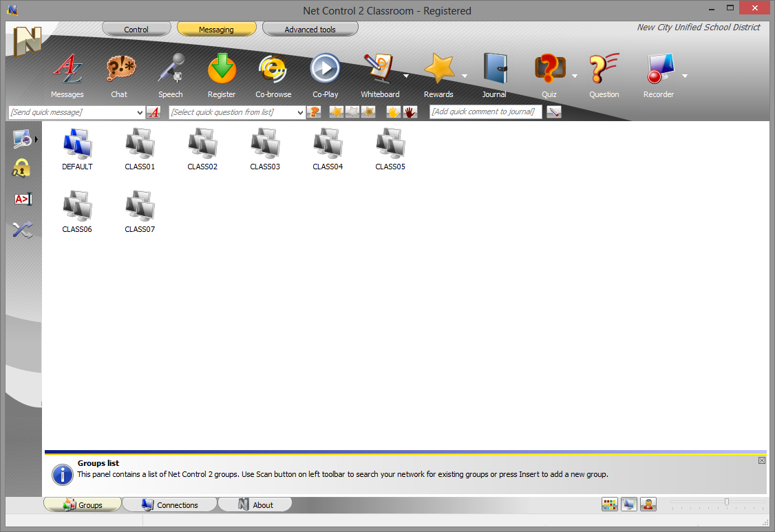The height and width of the screenshot is (532, 775).
Task: Open the Messages tool
Action: [67, 76]
